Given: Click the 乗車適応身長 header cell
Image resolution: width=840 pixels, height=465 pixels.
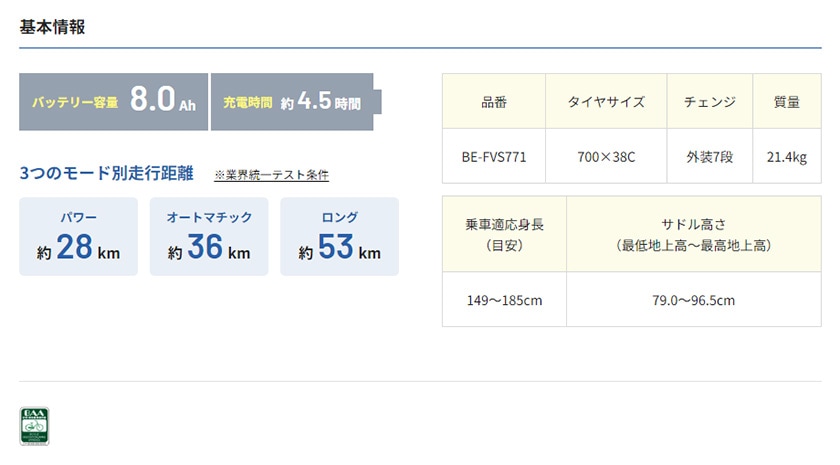Looking at the screenshot, I should point(504,234).
